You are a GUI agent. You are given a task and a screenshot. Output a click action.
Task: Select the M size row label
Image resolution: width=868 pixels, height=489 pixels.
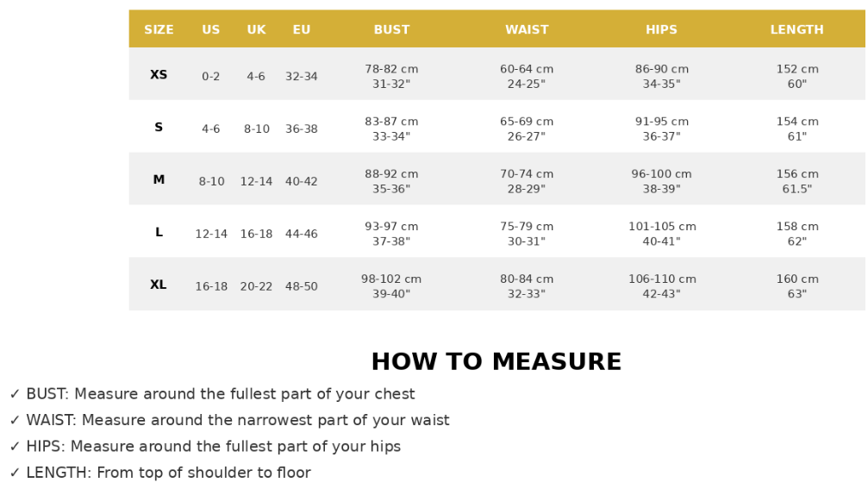[159, 180]
